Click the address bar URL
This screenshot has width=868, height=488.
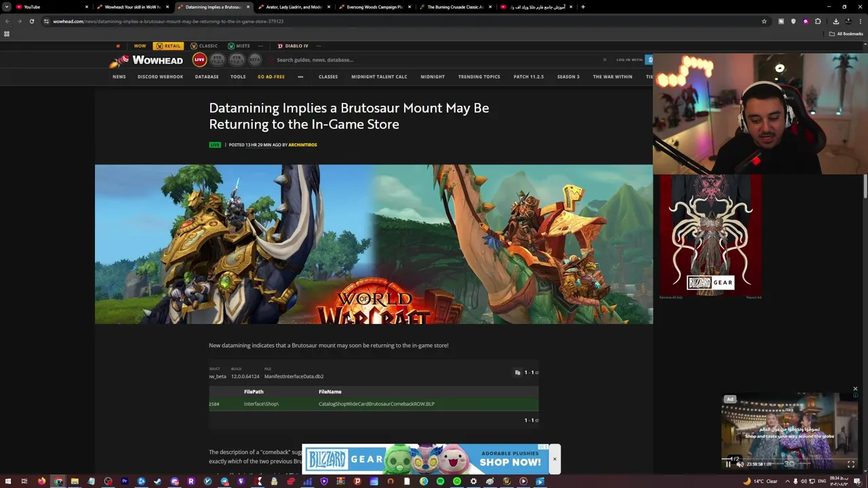168,21
